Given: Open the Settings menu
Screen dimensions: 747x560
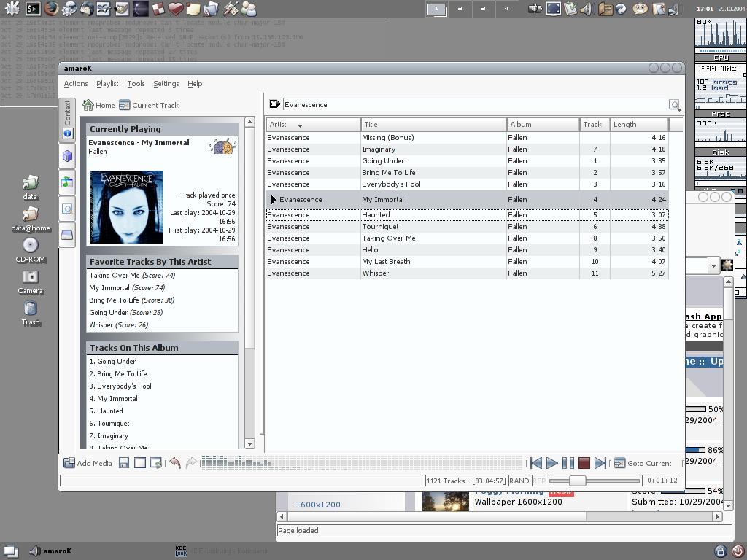Looking at the screenshot, I should (166, 83).
